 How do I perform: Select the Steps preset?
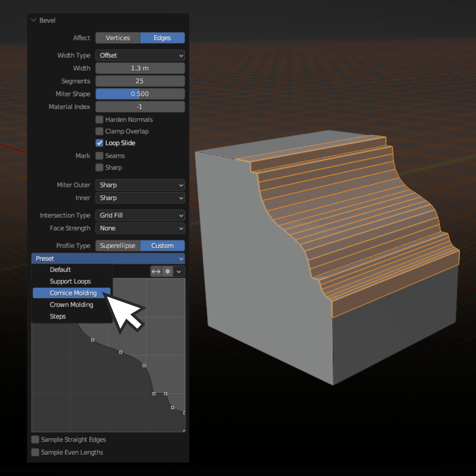72,316
